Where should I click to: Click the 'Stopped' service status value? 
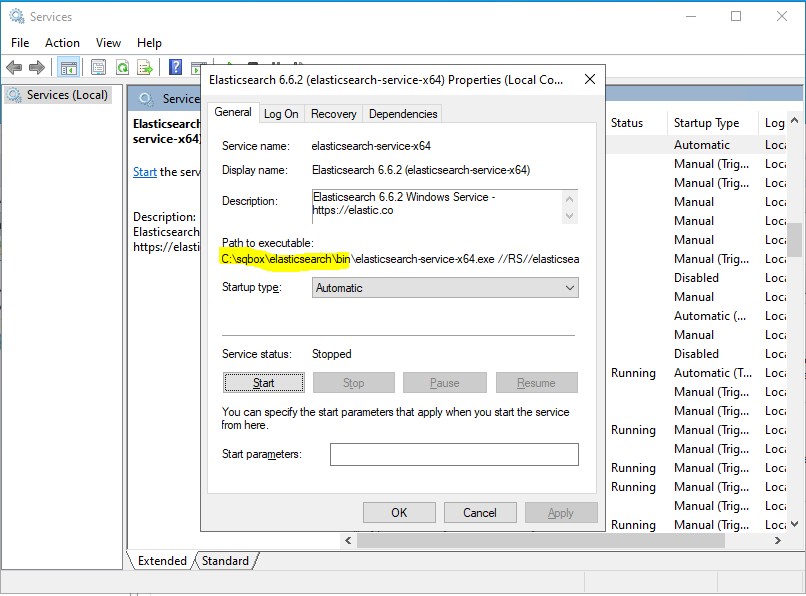point(332,354)
